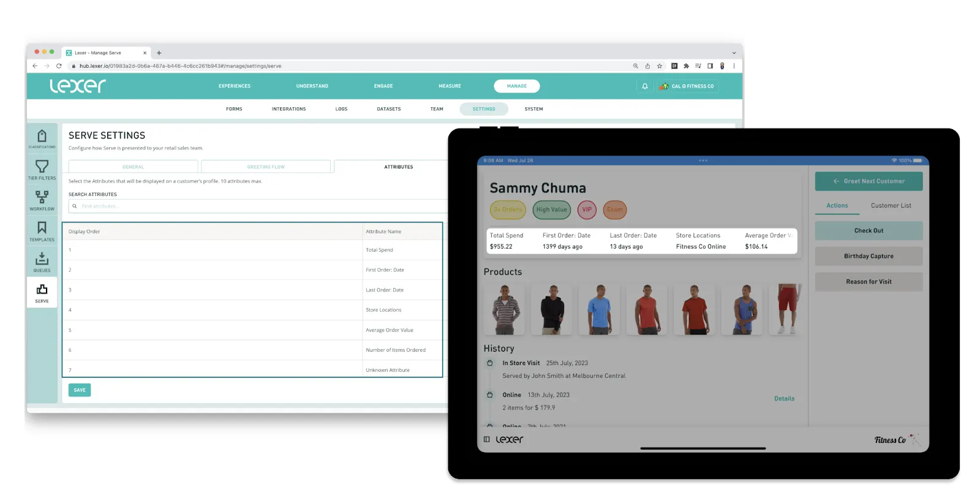The width and height of the screenshot is (980, 498).
Task: Open Tier Filters in the sidebar
Action: pyautogui.click(x=42, y=170)
